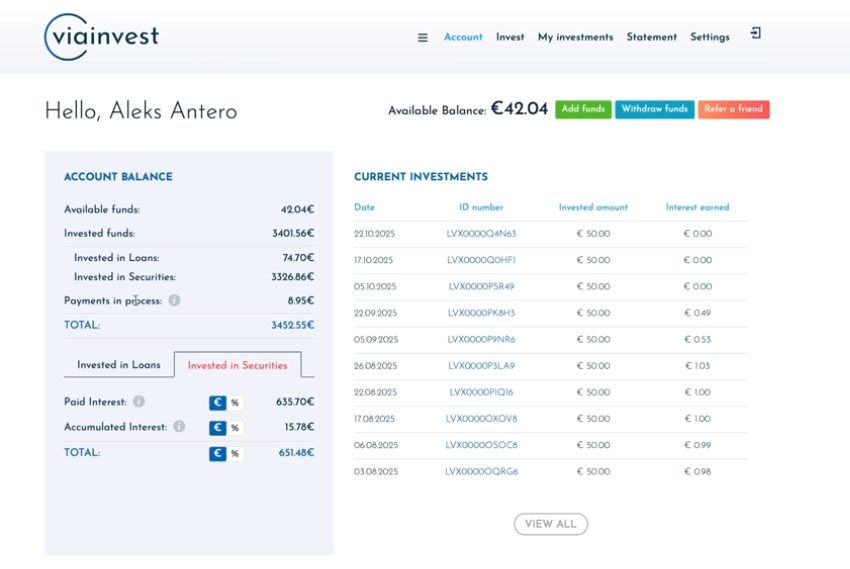Click the date 22.10.2025
850x569 pixels.
(375, 234)
